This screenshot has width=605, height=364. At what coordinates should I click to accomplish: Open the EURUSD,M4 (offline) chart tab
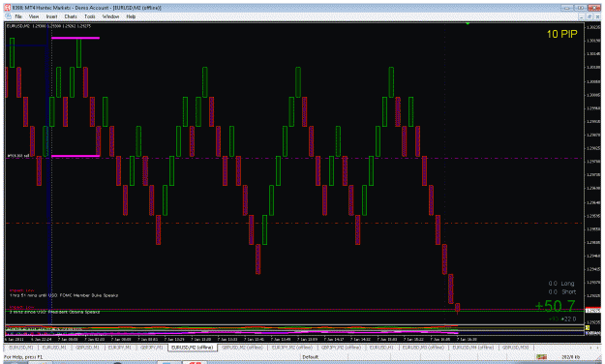coord(472,348)
